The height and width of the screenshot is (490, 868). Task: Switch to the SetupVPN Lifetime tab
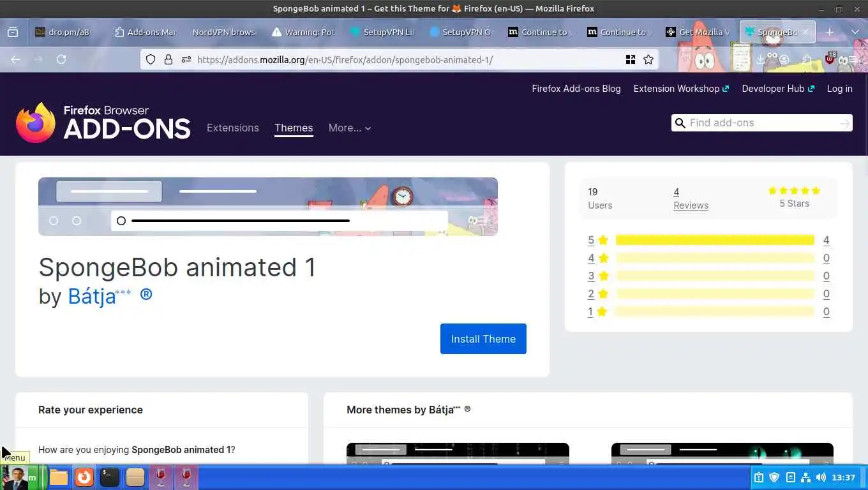pyautogui.click(x=382, y=32)
